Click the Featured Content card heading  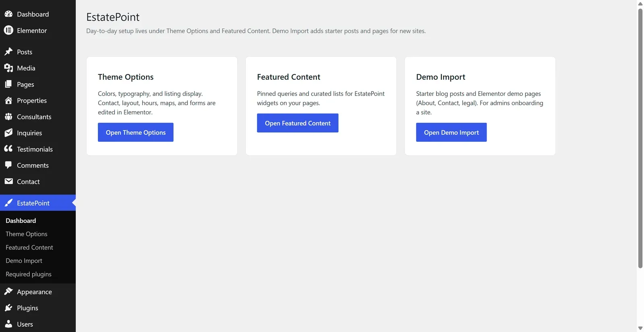(289, 77)
